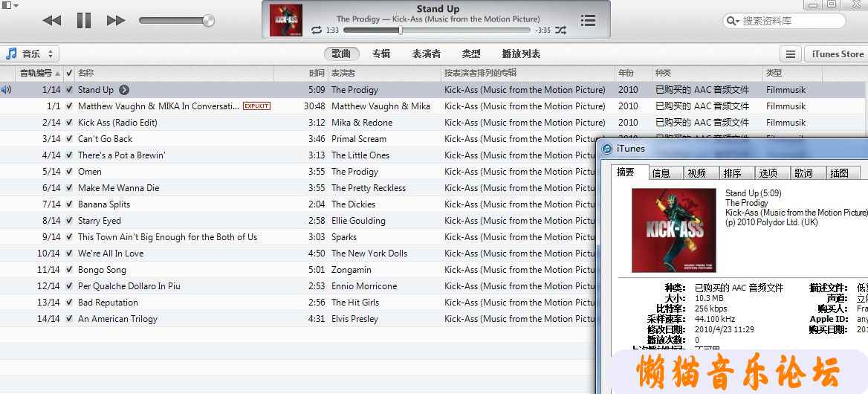Uncheck the Make Me Wanna Die checkbox
Viewport: 868px width, 394px height.
[69, 187]
